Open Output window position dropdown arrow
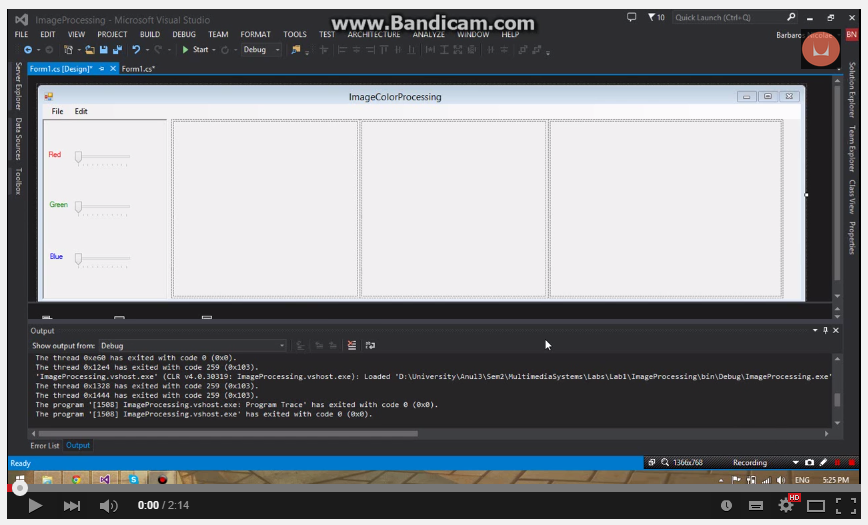Image resolution: width=868 pixels, height=525 pixels. click(815, 330)
